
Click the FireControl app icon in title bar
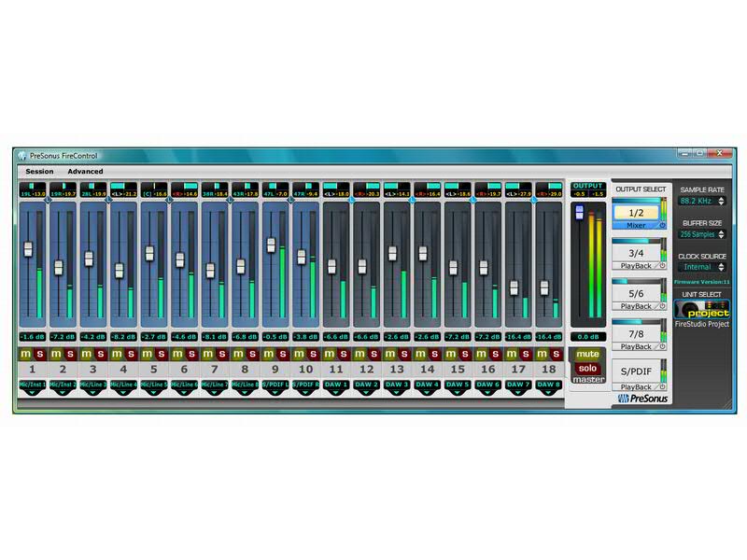21,156
